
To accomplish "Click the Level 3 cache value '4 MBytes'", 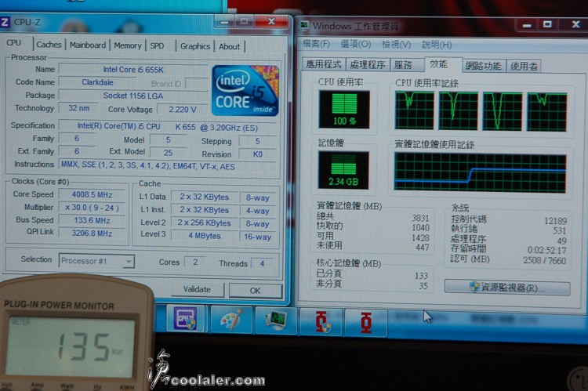I will [205, 235].
